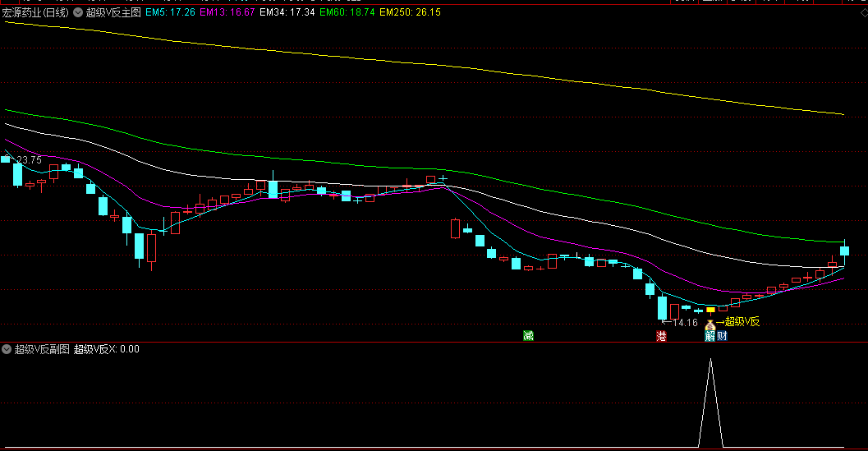Select the EM5: 17.26 indicator value
868x451 pixels.
click(171, 12)
